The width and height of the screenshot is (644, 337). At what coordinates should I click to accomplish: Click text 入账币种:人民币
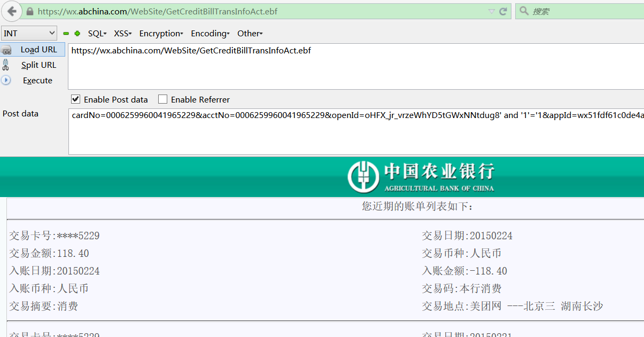[x=49, y=289]
